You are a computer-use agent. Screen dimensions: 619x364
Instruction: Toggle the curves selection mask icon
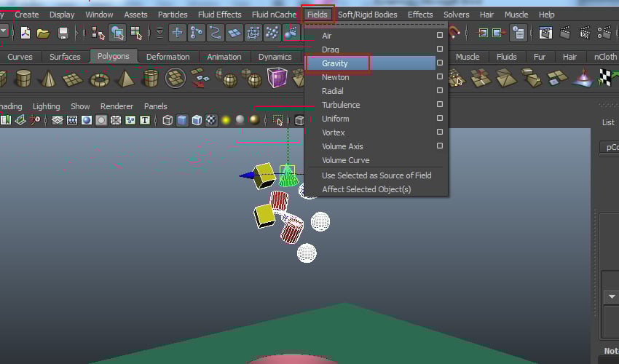pyautogui.click(x=215, y=33)
